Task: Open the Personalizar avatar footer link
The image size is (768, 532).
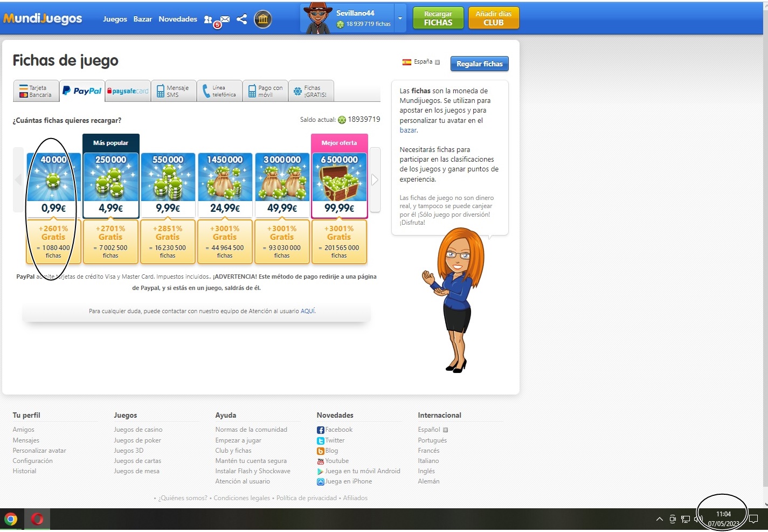Action: pyautogui.click(x=39, y=451)
